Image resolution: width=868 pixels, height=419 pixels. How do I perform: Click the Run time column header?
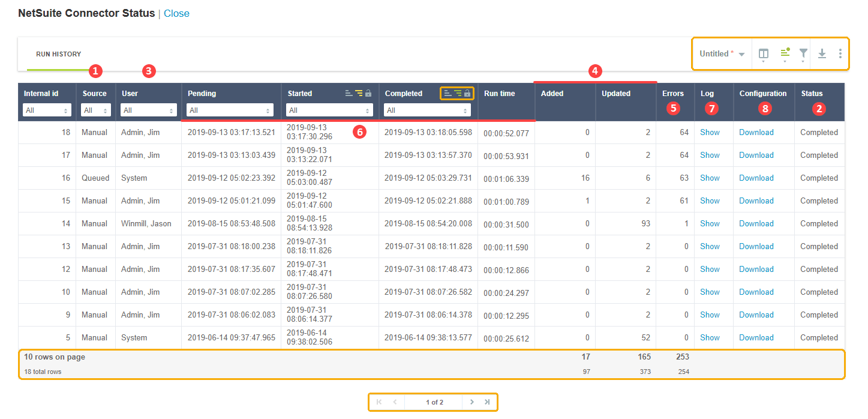[x=499, y=94]
